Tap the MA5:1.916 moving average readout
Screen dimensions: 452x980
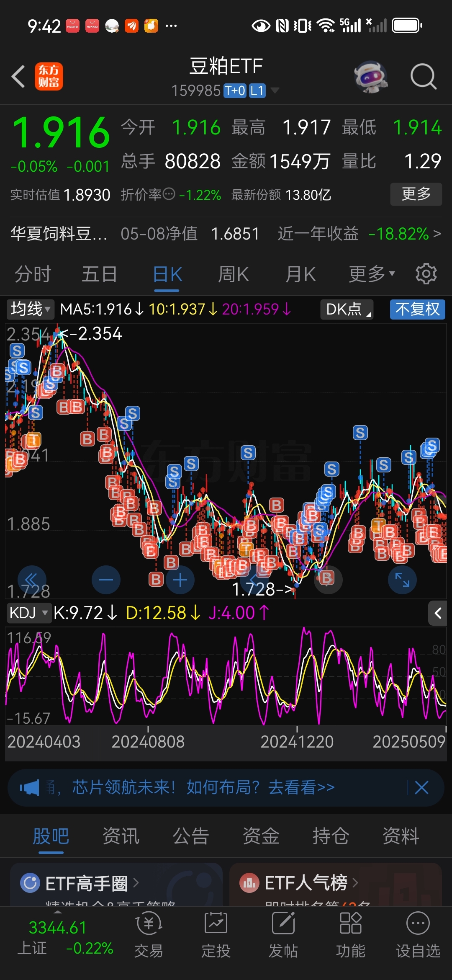102,309
